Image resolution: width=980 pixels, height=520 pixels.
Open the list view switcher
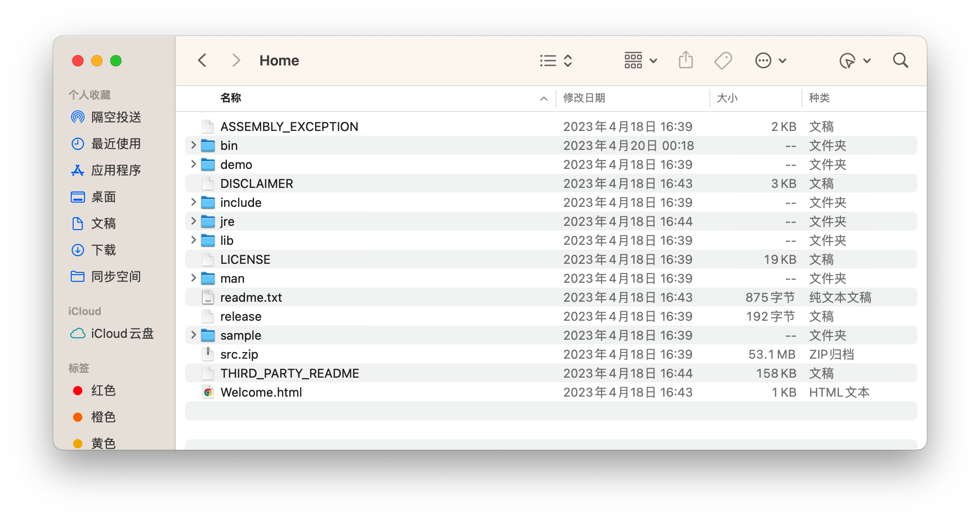point(556,61)
